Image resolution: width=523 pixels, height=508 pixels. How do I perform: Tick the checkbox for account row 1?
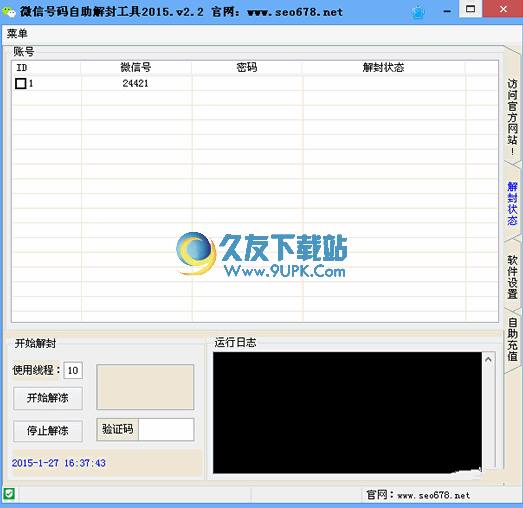click(x=21, y=83)
